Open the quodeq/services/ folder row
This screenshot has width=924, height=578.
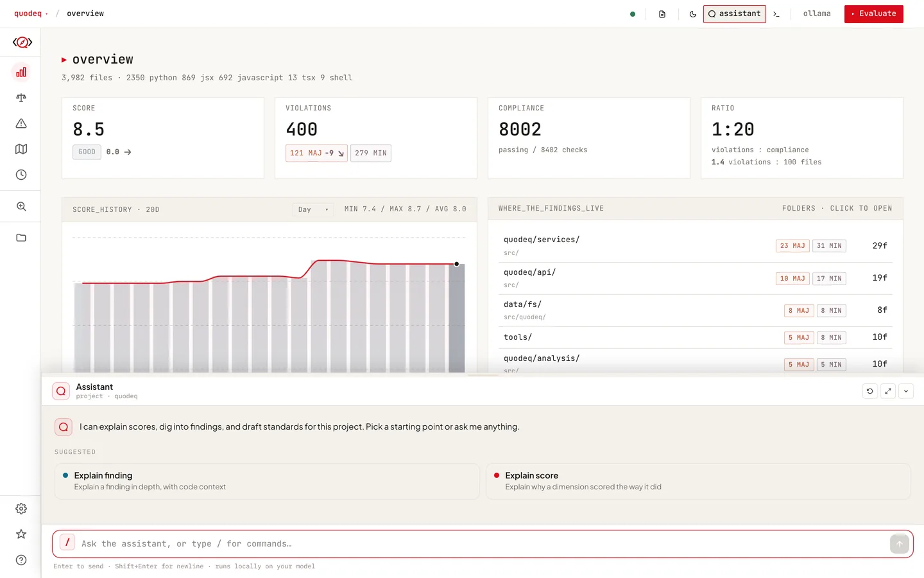click(x=696, y=246)
